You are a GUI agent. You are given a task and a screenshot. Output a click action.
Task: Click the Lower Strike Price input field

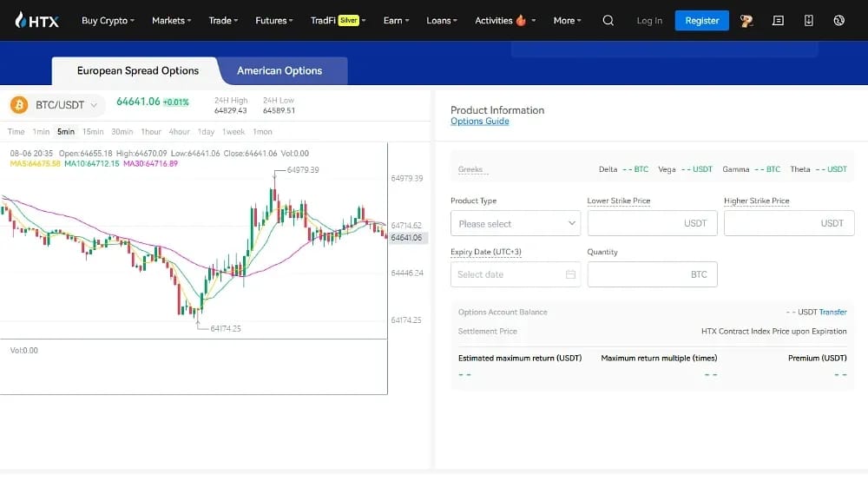click(x=652, y=223)
